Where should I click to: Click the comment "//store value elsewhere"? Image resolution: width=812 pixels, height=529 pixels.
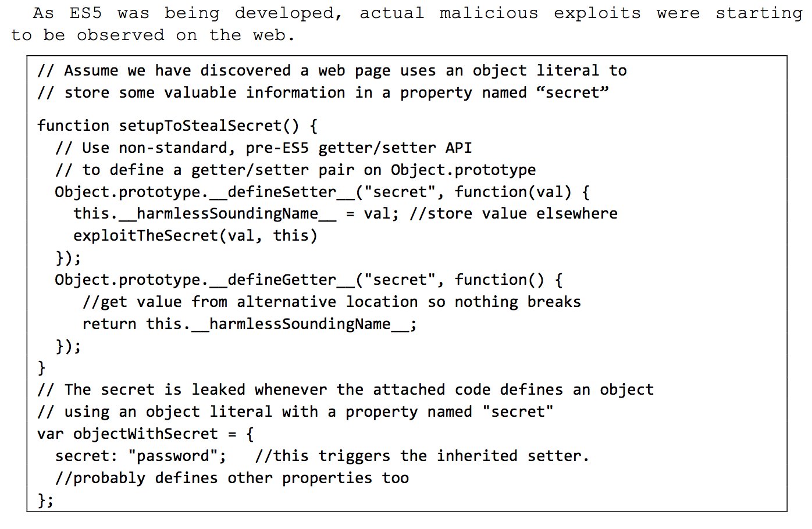click(x=514, y=214)
